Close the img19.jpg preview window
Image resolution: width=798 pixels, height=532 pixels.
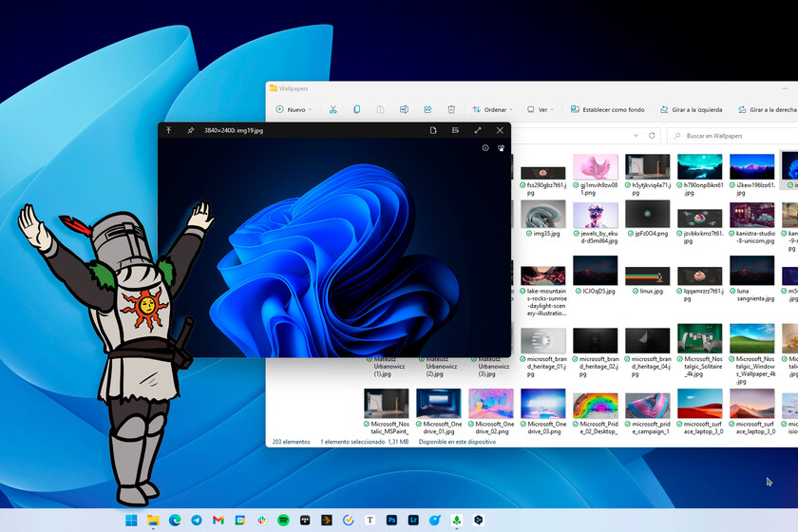[500, 130]
